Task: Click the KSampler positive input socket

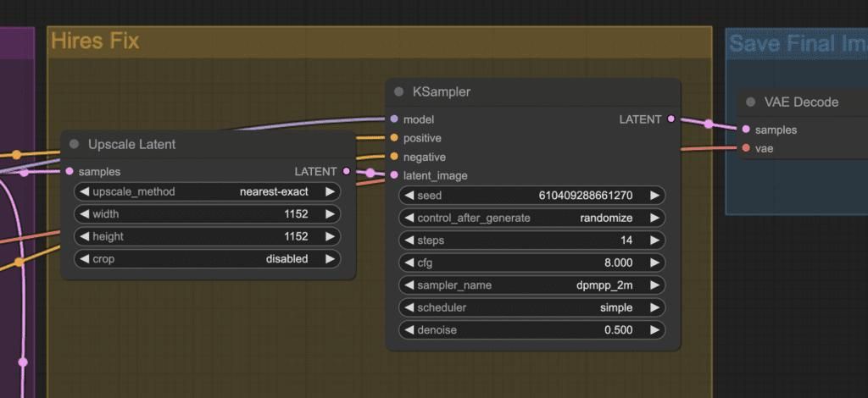Action: (394, 138)
